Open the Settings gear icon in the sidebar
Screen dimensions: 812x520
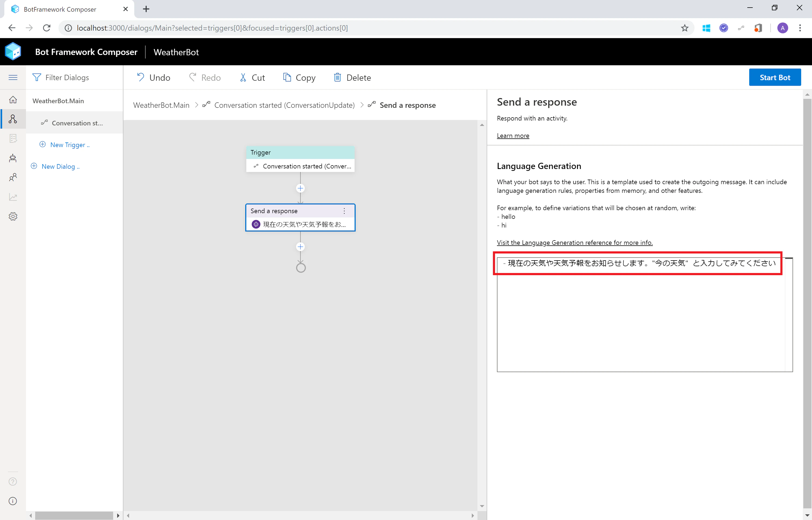click(x=13, y=216)
